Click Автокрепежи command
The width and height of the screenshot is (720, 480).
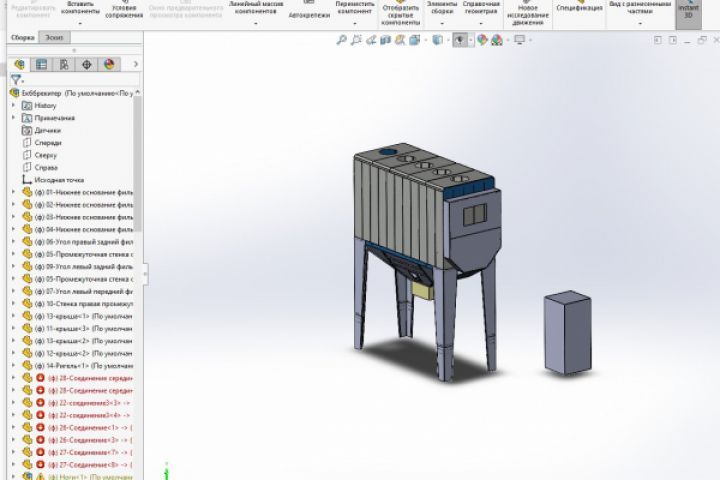pyautogui.click(x=309, y=11)
